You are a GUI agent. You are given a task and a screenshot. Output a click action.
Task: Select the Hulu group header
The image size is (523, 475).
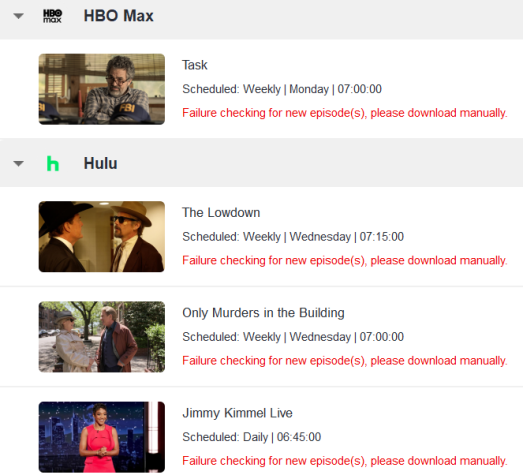262,163
